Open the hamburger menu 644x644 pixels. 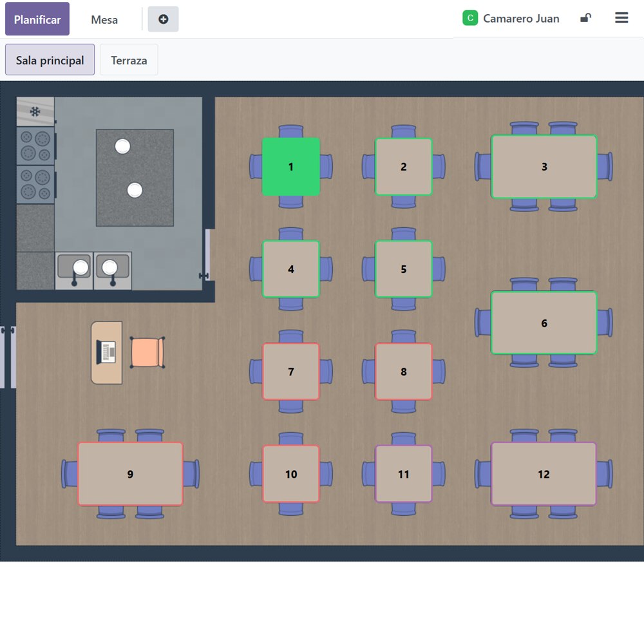(621, 18)
